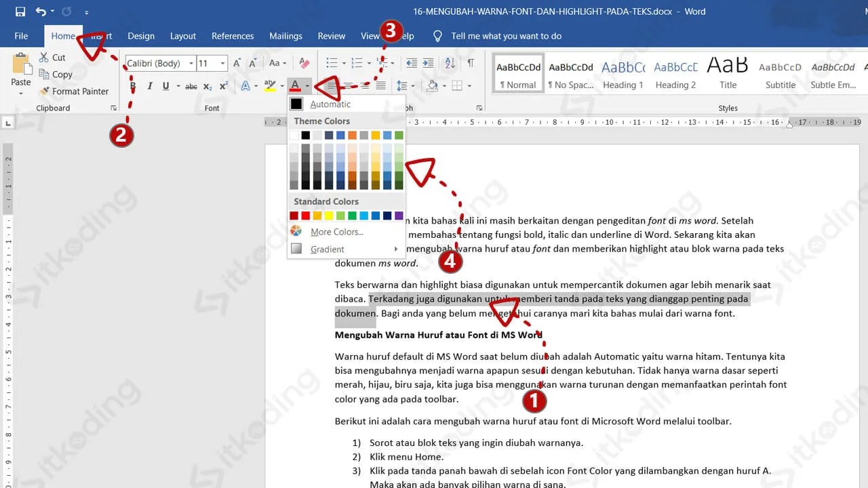Click the Show/Hide paragraph marks ¶ icon
868x488 pixels.
pos(471,63)
